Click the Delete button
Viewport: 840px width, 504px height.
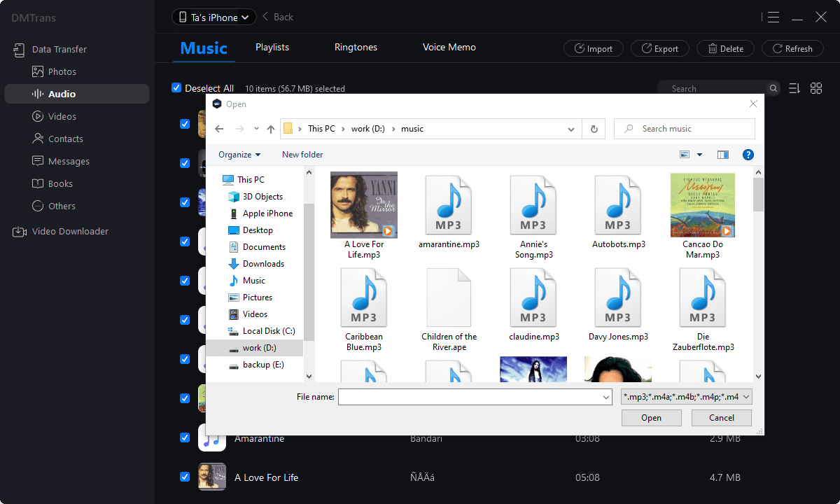[726, 48]
